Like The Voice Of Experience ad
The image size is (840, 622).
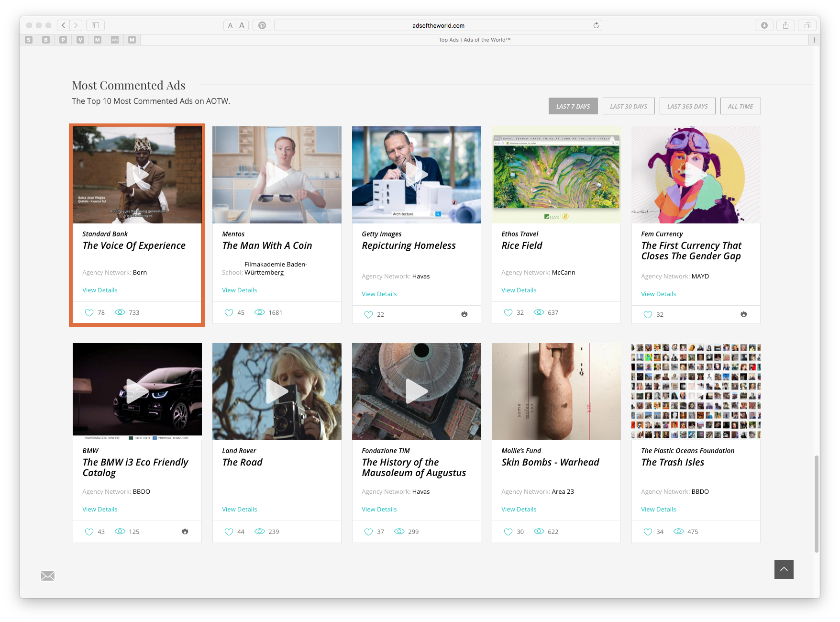89,312
